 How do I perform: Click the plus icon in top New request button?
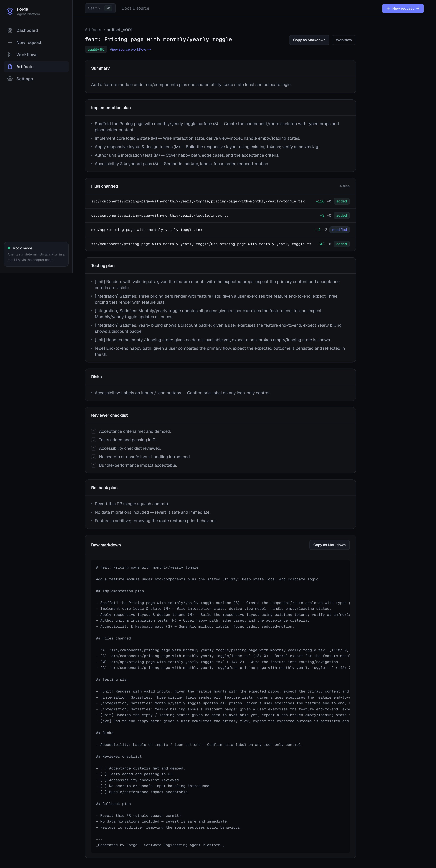[x=388, y=8]
